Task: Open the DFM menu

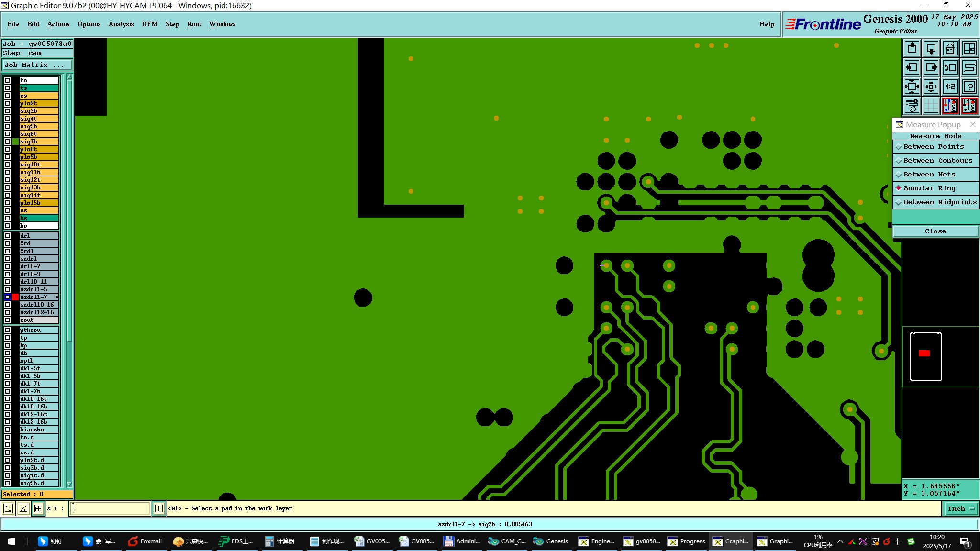Action: click(149, 24)
